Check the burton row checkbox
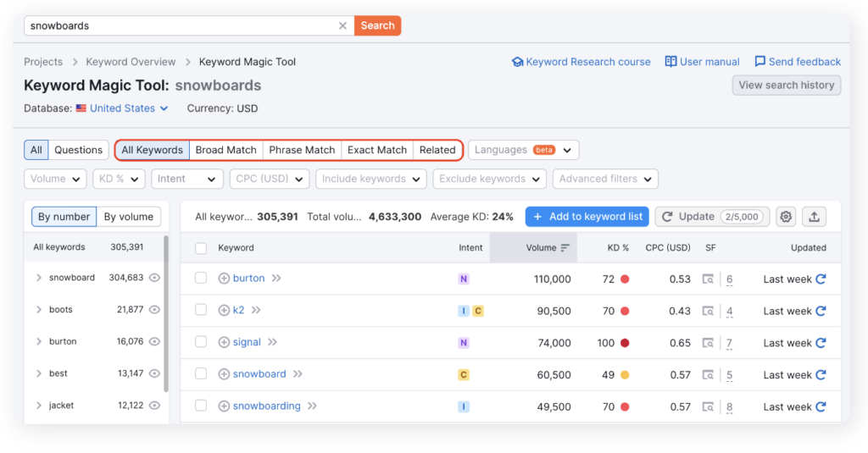 click(201, 279)
